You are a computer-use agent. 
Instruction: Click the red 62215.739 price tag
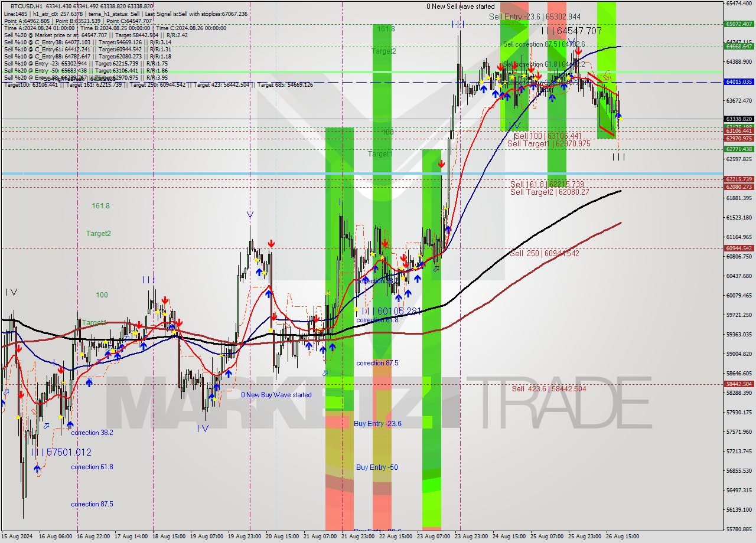coord(739,179)
